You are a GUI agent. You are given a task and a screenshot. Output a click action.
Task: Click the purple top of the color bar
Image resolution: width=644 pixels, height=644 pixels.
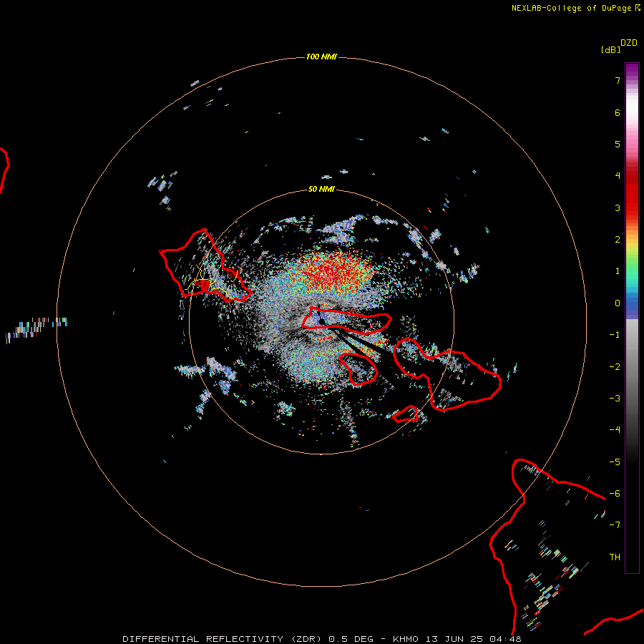[632, 71]
